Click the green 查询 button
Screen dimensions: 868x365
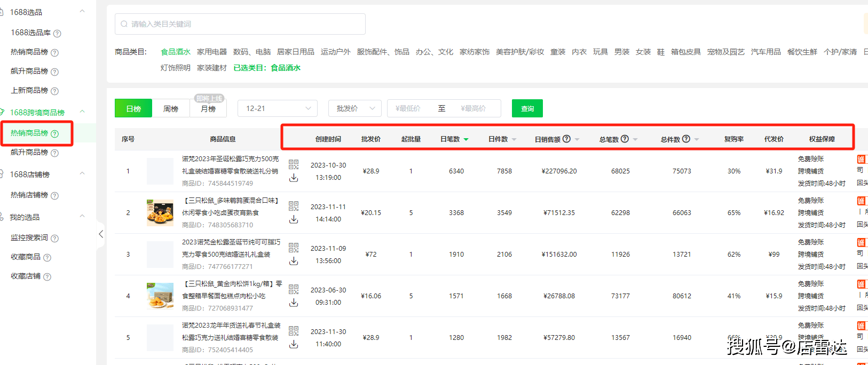[527, 108]
